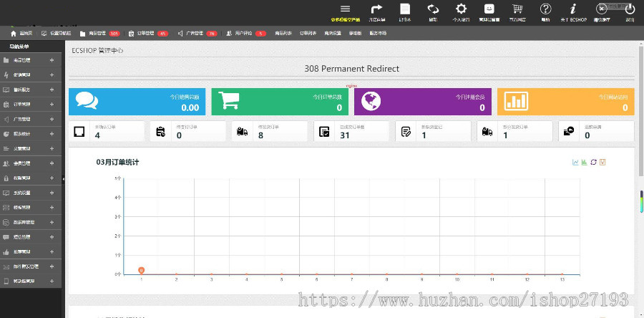Click the orange 0 marker on day 1
The image size is (644, 318).
coord(141,270)
